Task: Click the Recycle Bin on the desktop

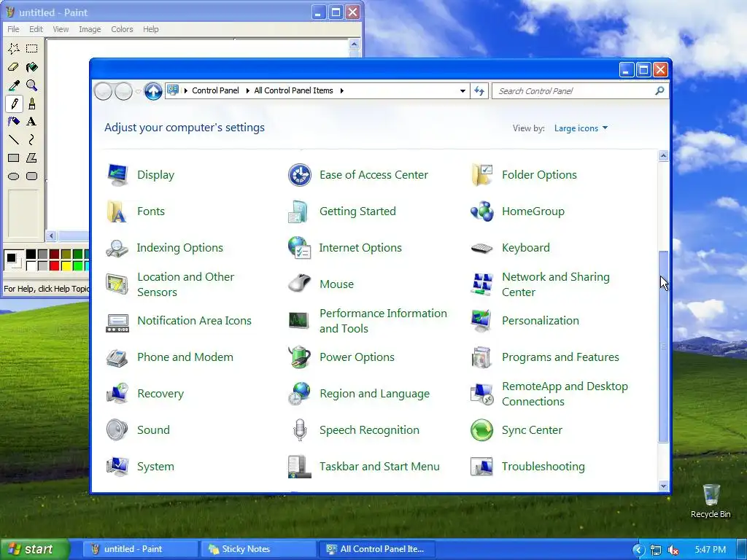Action: pos(711,502)
